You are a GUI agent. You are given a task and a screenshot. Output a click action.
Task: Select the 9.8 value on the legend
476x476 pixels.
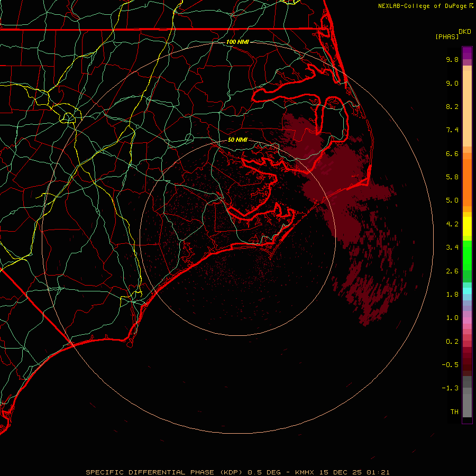coord(452,59)
